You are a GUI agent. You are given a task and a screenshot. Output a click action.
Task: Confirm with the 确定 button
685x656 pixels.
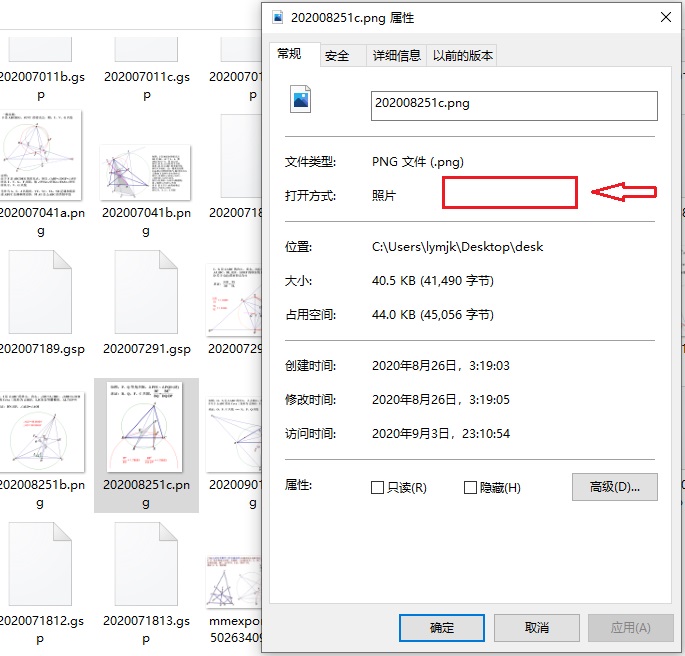[442, 628]
